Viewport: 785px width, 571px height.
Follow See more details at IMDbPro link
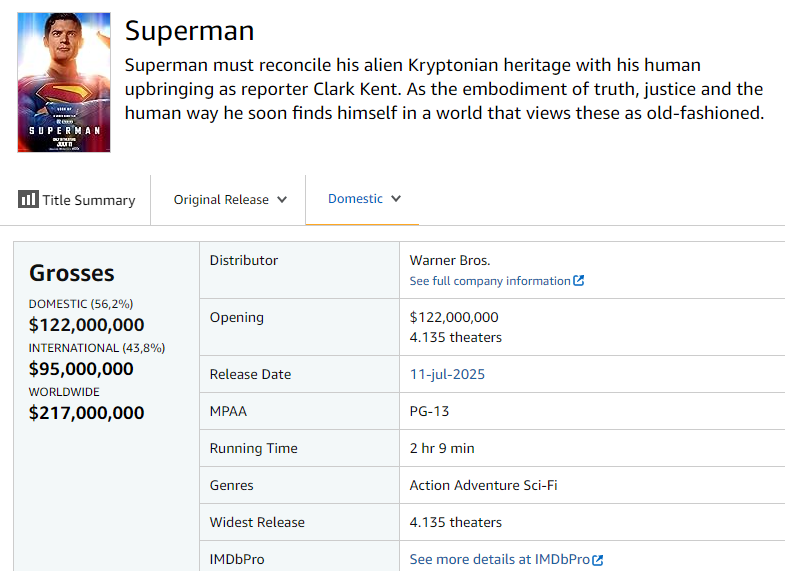tap(500, 559)
